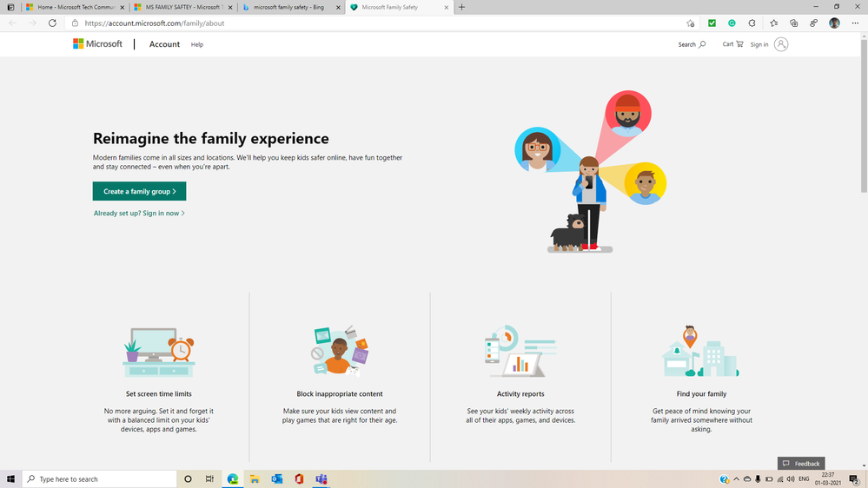Click the Sign in text link
The width and height of the screenshot is (868, 488).
point(759,45)
